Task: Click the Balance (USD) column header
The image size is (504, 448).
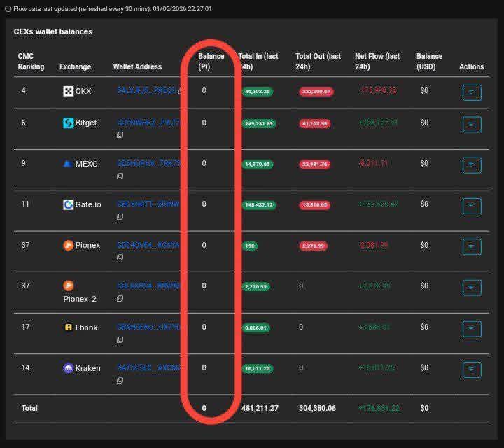Action: click(429, 62)
